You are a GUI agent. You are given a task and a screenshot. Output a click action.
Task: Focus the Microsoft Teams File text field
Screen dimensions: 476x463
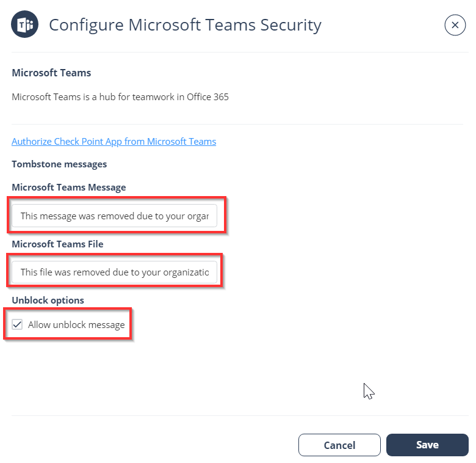tap(115, 272)
